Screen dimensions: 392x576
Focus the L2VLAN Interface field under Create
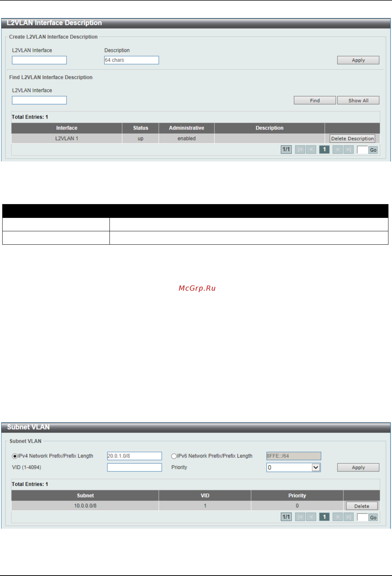pyautogui.click(x=39, y=60)
